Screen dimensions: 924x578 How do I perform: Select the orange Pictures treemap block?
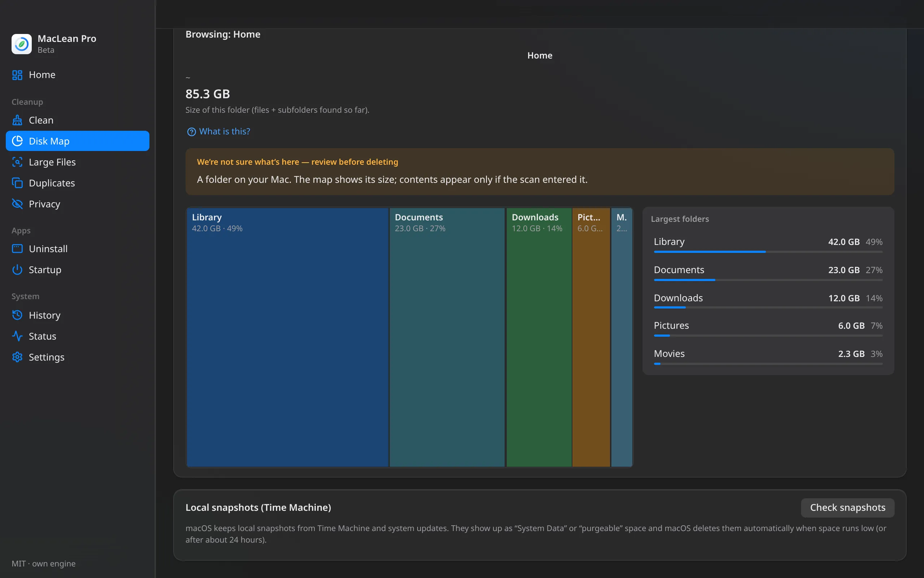[x=591, y=337]
